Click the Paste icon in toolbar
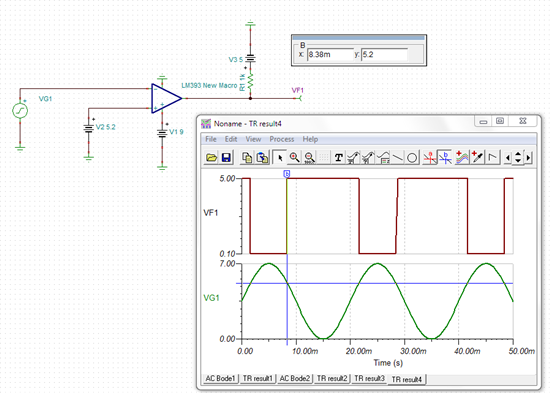This screenshot has height=393, width=550. coord(262,158)
